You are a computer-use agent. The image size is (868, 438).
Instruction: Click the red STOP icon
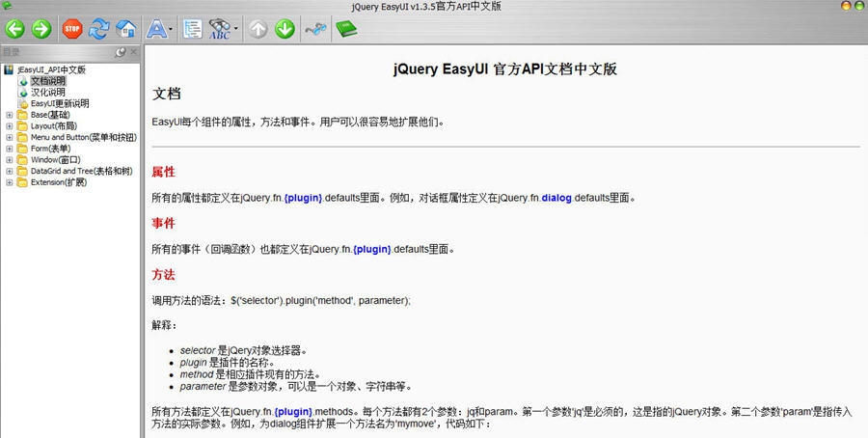[x=72, y=29]
